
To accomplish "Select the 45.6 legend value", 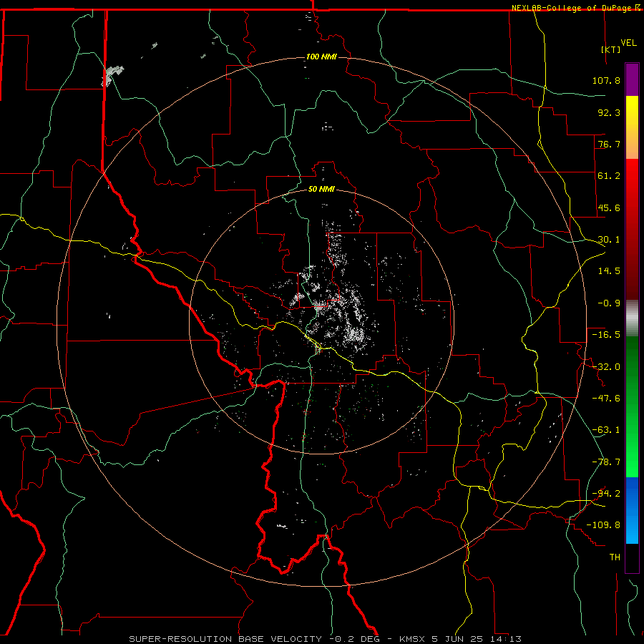I will click(x=609, y=208).
